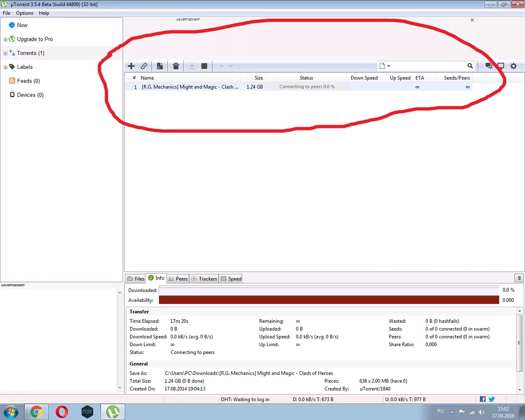Open Nox player from taskbar

87,412
